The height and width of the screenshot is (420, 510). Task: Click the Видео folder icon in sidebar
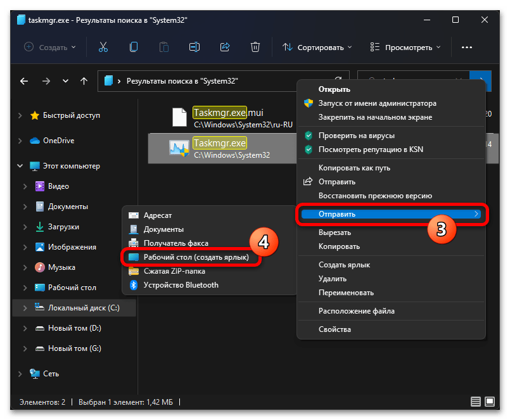click(40, 186)
